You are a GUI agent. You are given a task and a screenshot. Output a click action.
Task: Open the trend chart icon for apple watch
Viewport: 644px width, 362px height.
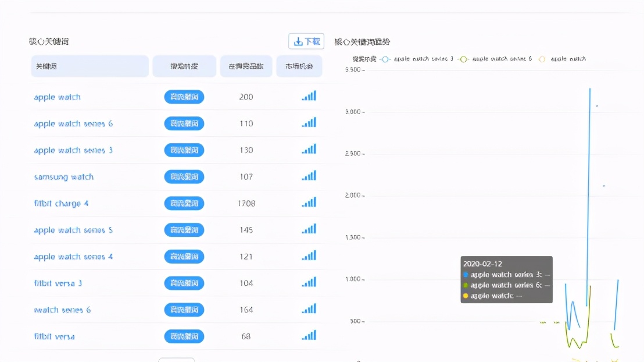coord(309,97)
